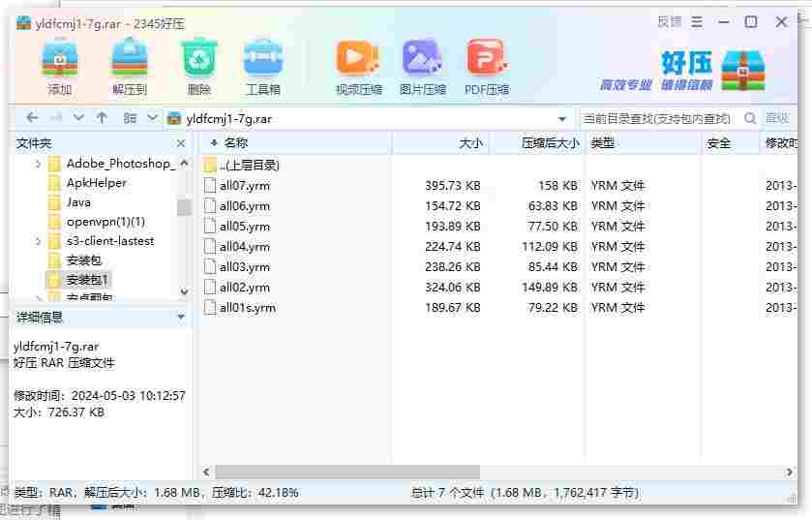Click the yldfcmj1-7g.rar address path field

(x=363, y=118)
